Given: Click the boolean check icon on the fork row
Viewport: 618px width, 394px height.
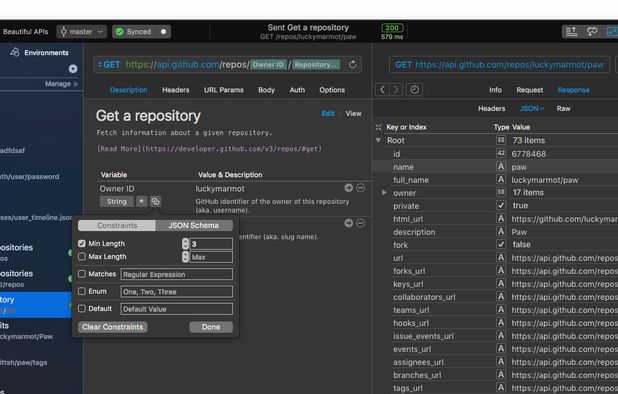Looking at the screenshot, I should (x=501, y=244).
